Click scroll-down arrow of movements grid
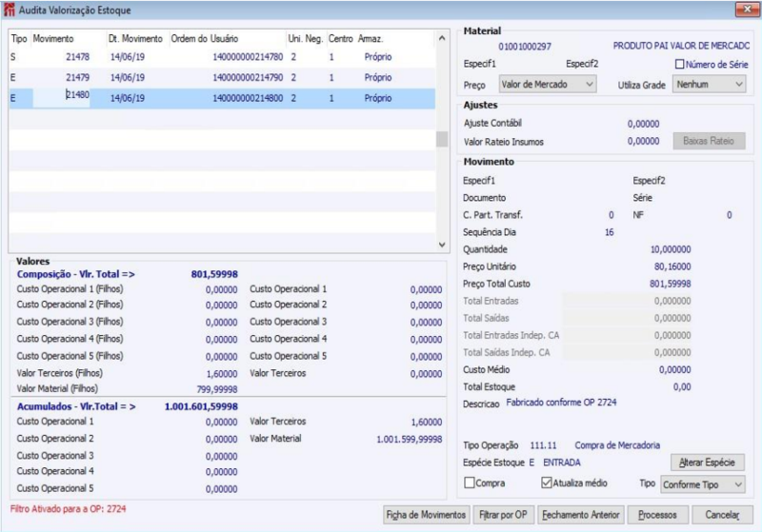Image resolution: width=762 pixels, height=532 pixels. [441, 244]
